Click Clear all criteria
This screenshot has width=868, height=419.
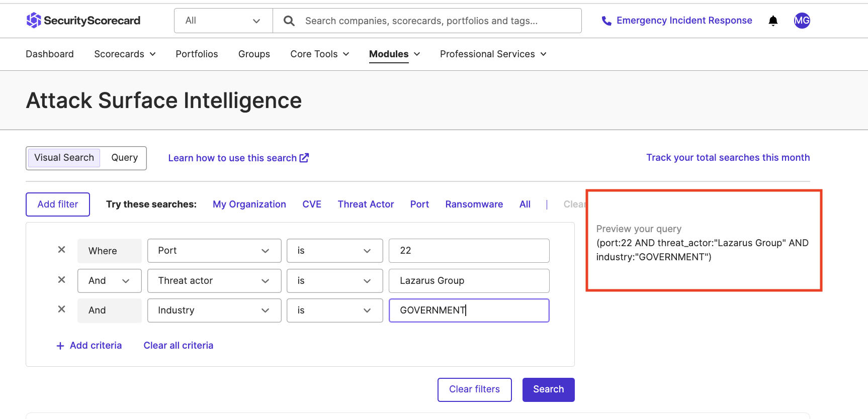179,346
